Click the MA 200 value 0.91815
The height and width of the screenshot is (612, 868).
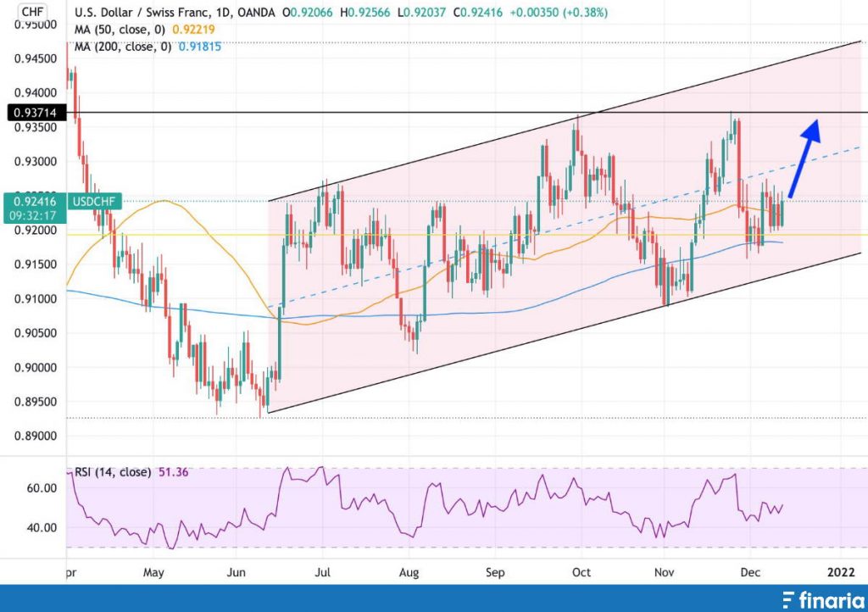point(200,47)
